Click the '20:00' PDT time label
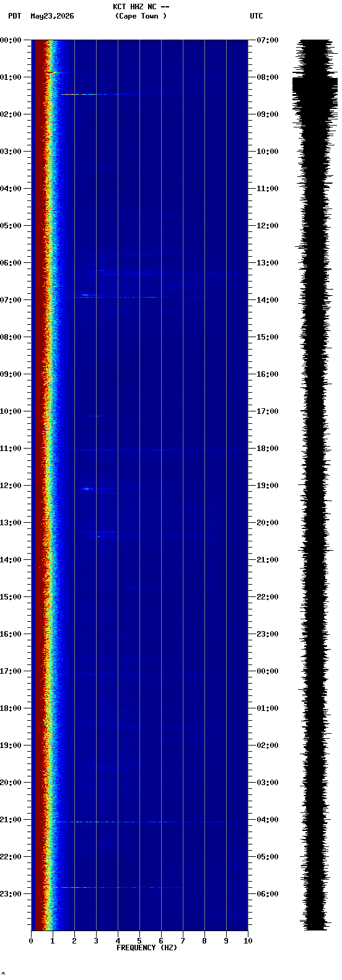The height and width of the screenshot is (980, 342). (11, 783)
